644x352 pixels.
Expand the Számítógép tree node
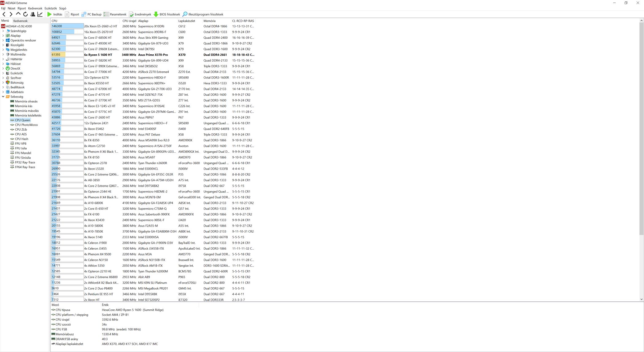(3, 31)
